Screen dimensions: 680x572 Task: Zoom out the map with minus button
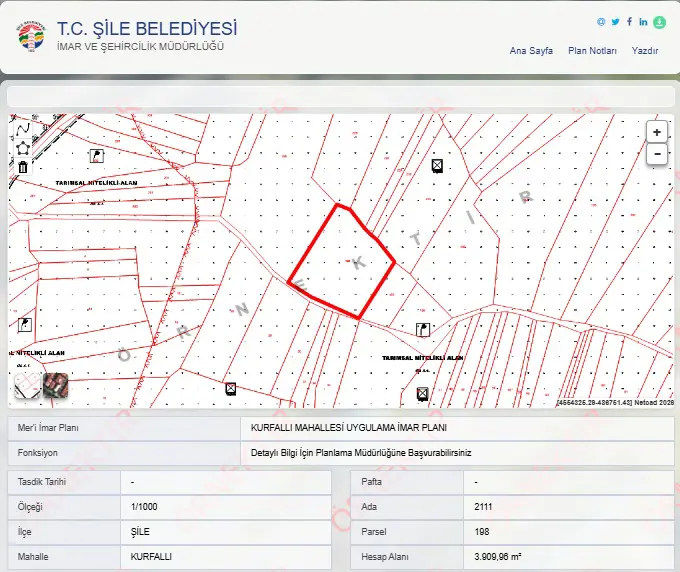click(657, 154)
